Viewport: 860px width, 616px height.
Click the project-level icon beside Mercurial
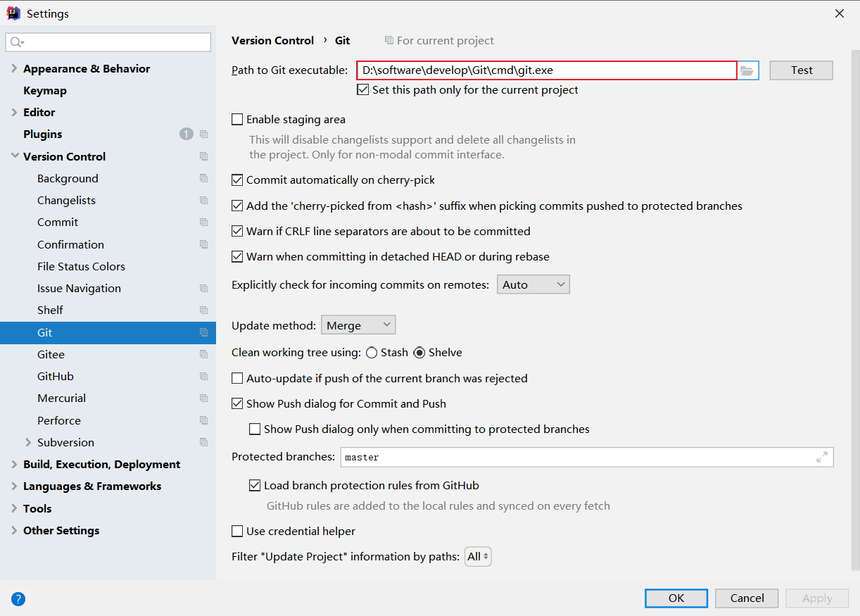(x=203, y=398)
